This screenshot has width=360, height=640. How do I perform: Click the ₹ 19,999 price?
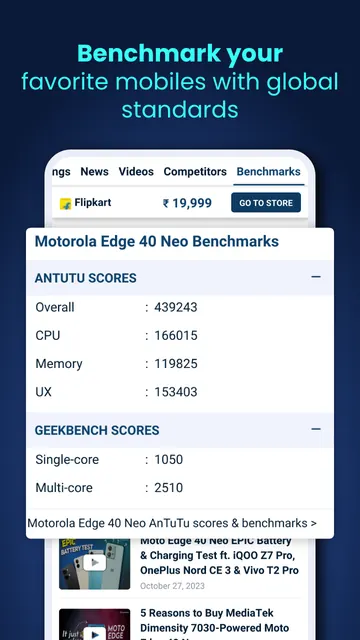[187, 203]
